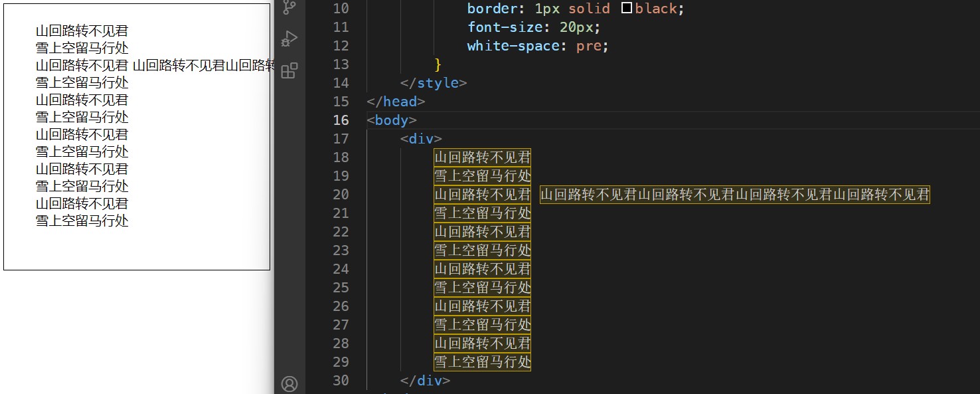Click '山回路转不见君' text on editor line 28
This screenshot has height=394, width=980.
(x=483, y=344)
